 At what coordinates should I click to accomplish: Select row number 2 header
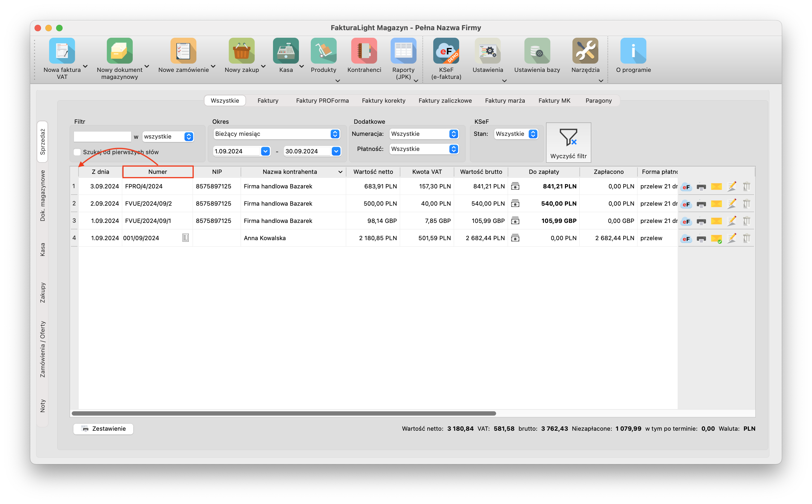pos(74,203)
